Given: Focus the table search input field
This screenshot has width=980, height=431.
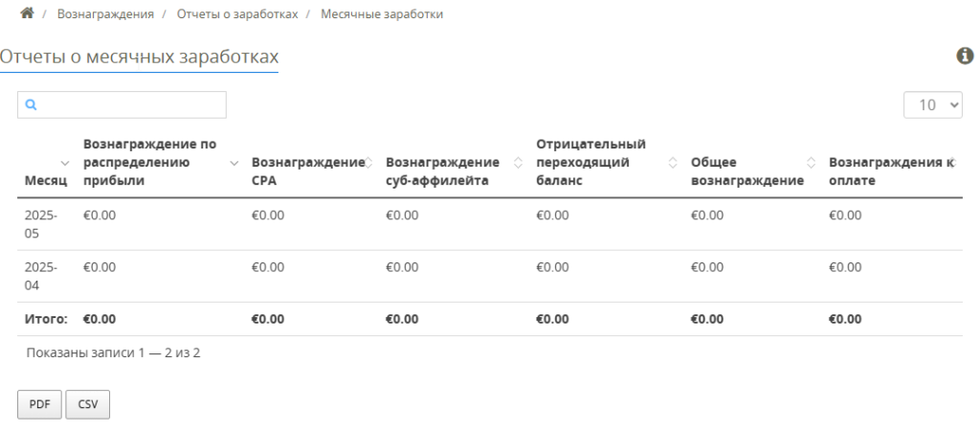Looking at the screenshot, I should pos(122,105).
